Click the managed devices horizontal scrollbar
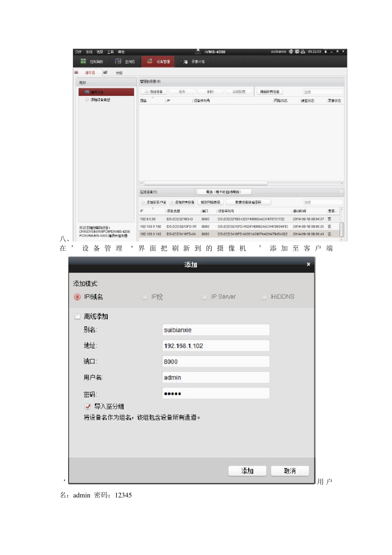392x555 pixels. pyautogui.click(x=205, y=183)
